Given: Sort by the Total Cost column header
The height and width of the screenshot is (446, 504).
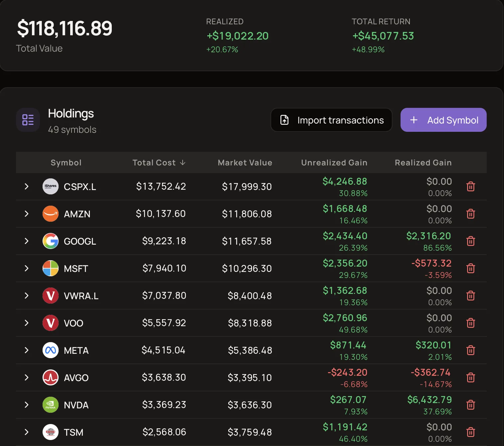Looking at the screenshot, I should click(x=159, y=163).
